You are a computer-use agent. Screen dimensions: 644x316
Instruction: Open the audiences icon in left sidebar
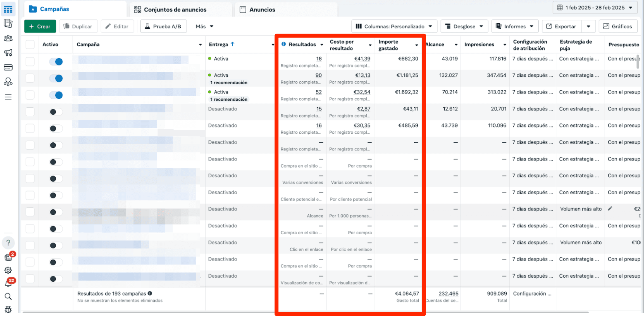click(8, 38)
